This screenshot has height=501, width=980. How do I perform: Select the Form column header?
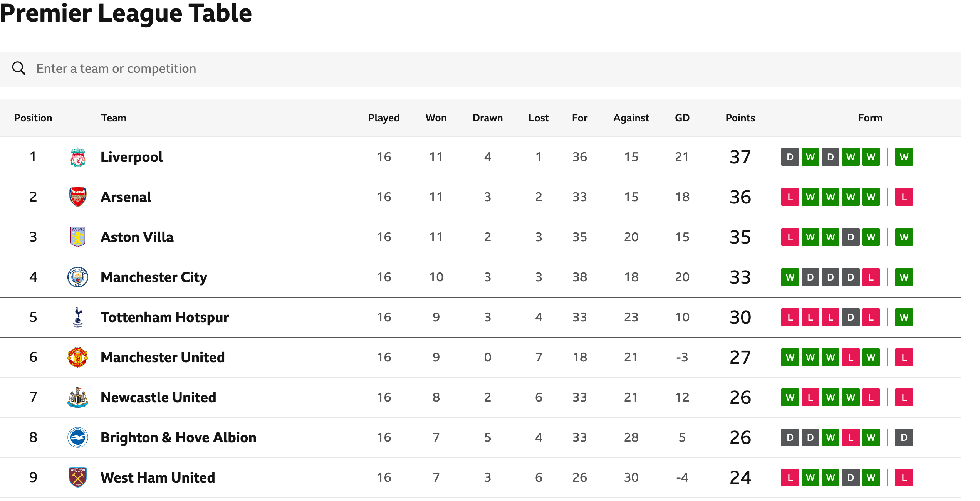pyautogui.click(x=870, y=118)
